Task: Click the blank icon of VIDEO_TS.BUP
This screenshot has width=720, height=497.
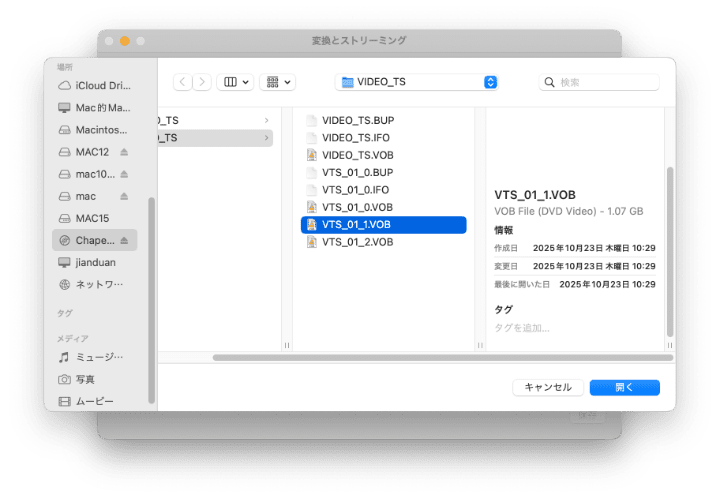Action: (312, 120)
